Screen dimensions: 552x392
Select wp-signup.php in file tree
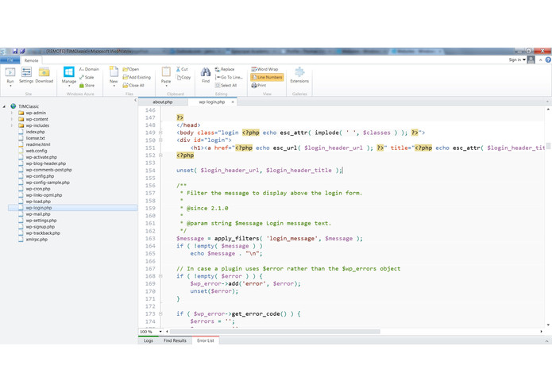pyautogui.click(x=41, y=227)
